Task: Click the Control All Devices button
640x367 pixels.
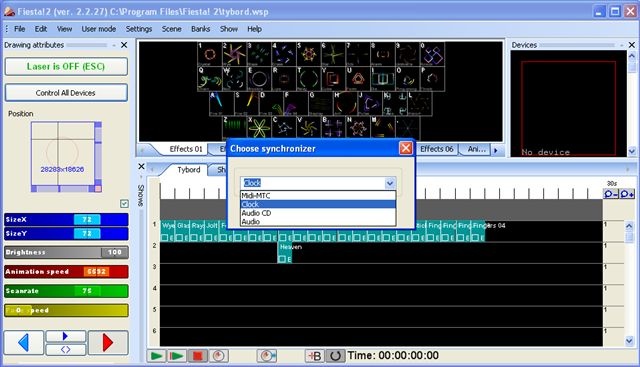Action: [x=66, y=93]
